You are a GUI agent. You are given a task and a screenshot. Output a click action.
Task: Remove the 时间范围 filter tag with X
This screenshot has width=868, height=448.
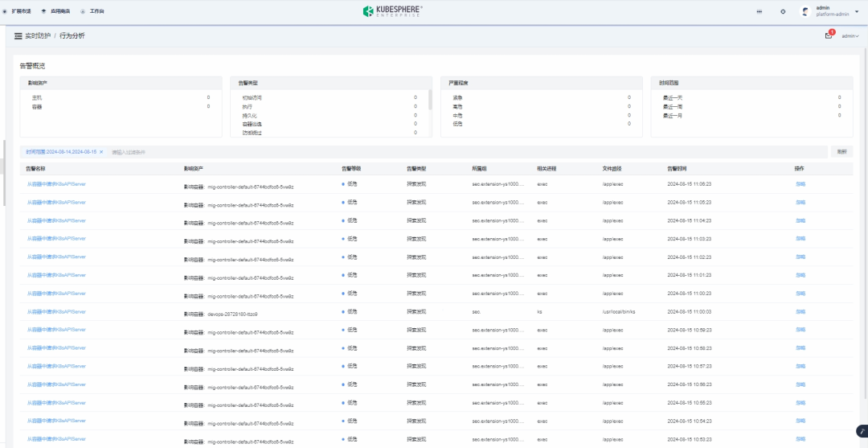(101, 151)
